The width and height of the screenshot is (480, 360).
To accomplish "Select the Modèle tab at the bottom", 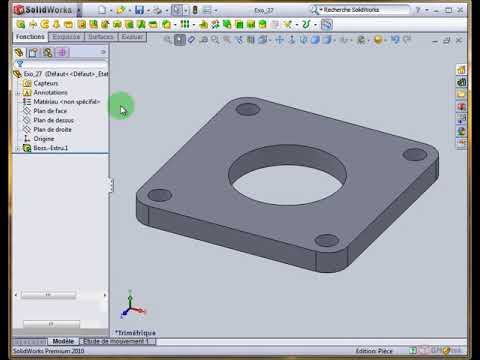I will [63, 341].
